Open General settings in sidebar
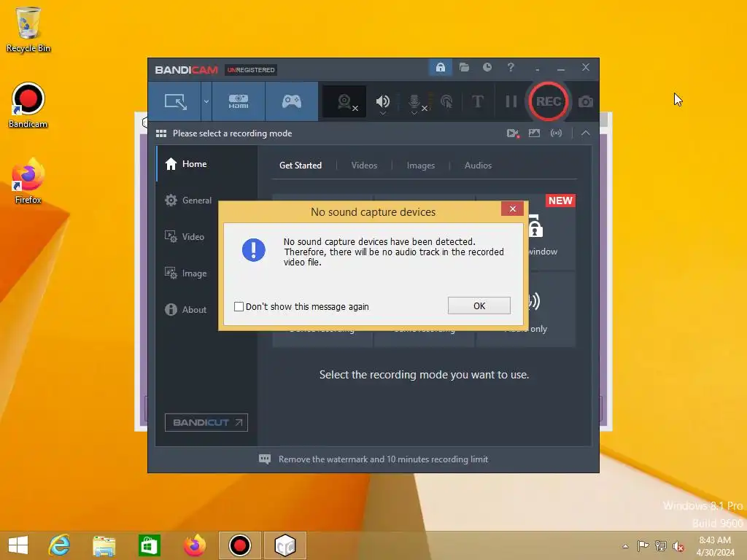 click(206, 201)
